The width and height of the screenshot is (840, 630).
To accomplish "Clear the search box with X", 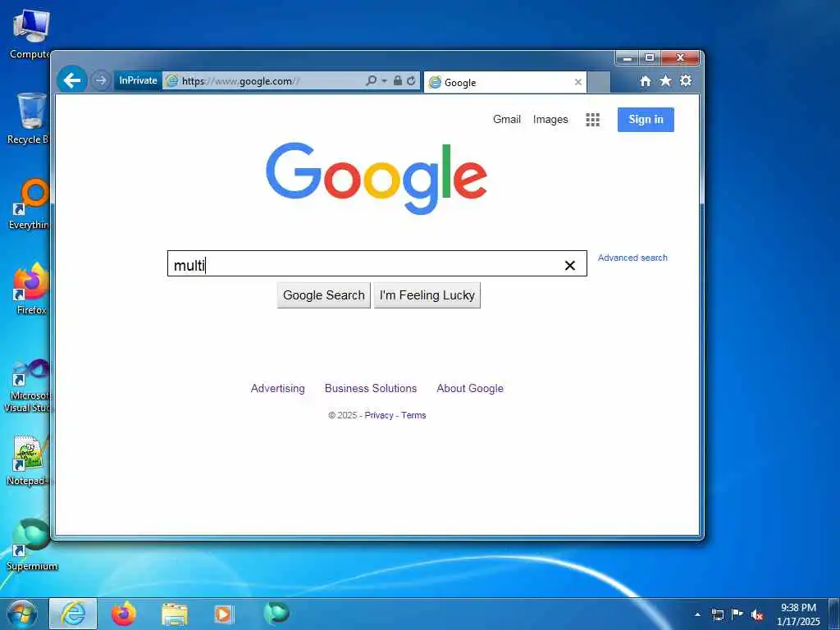I will pyautogui.click(x=570, y=265).
